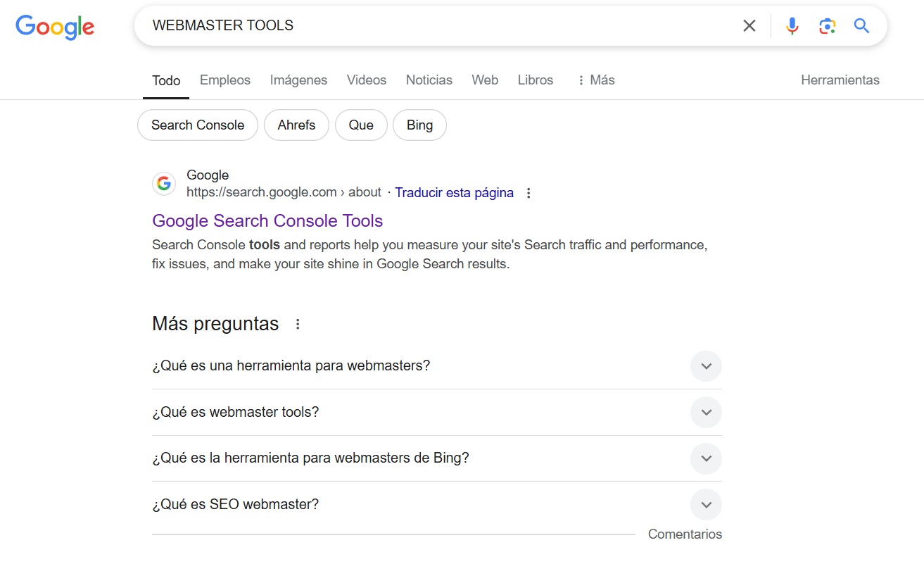Select the Ahrefs suggestion chip
This screenshot has height=576, width=924.
[296, 125]
